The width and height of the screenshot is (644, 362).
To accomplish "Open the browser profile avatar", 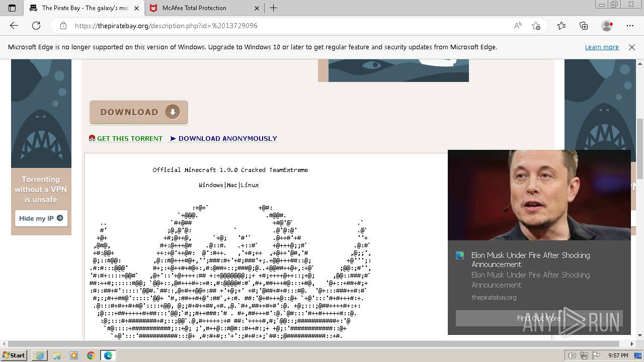I will point(607,26).
